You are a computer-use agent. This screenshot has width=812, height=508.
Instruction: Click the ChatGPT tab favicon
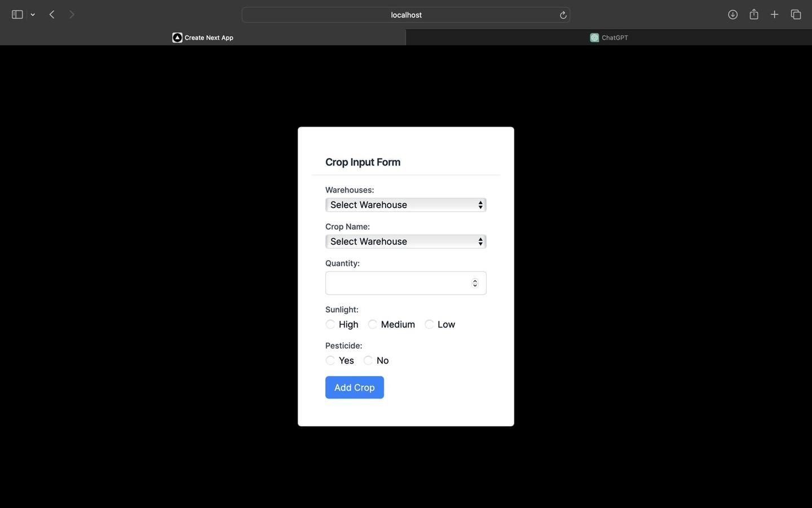594,38
